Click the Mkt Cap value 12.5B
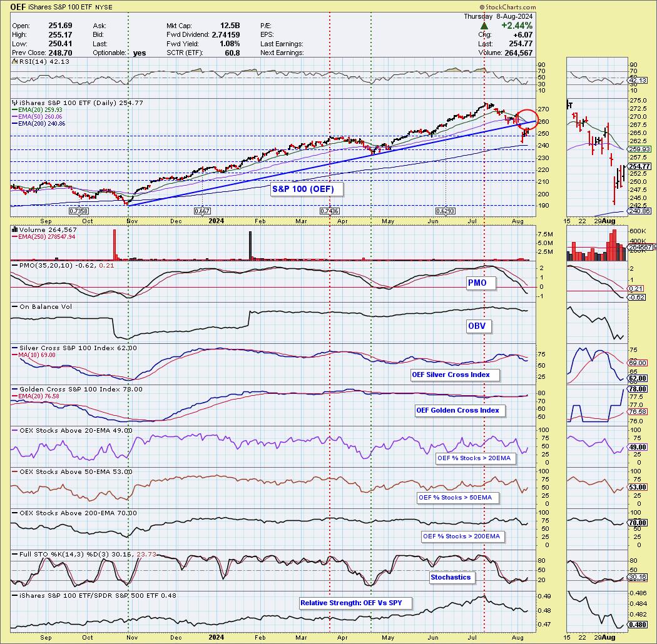657x644 pixels. click(230, 26)
